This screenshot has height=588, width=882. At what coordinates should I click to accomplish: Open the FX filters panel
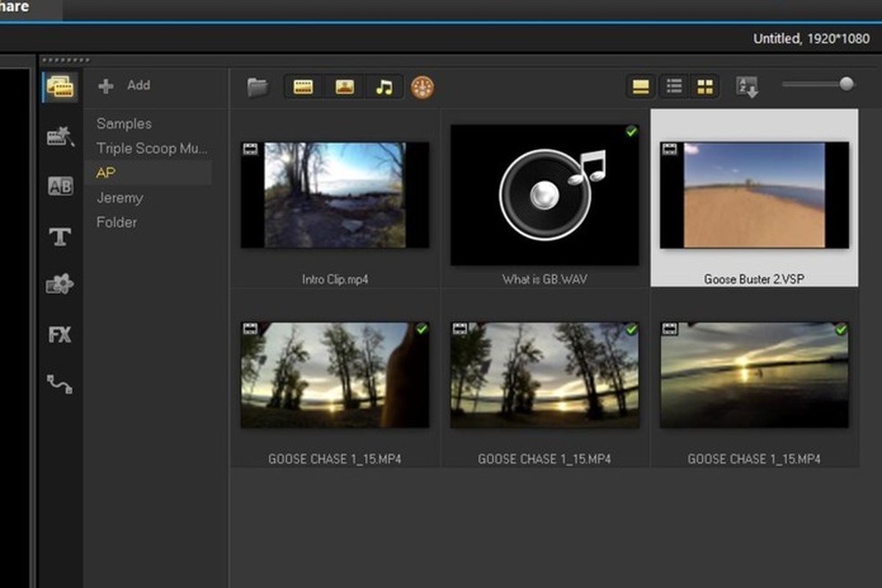tap(58, 333)
